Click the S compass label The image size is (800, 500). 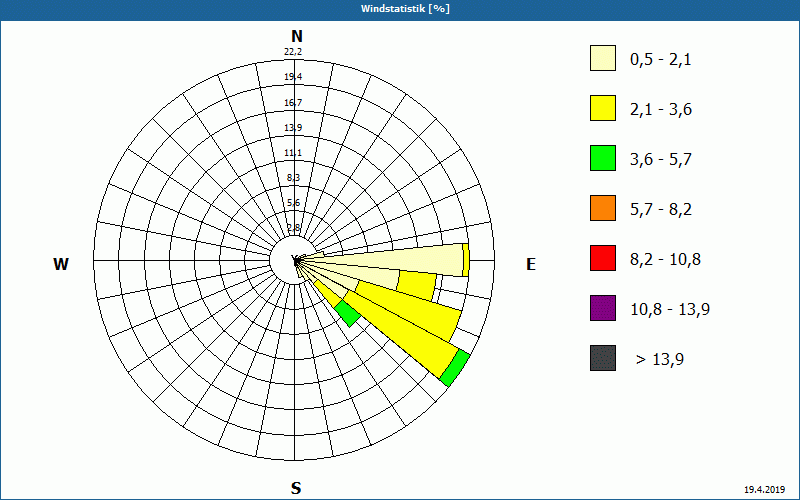(x=296, y=488)
